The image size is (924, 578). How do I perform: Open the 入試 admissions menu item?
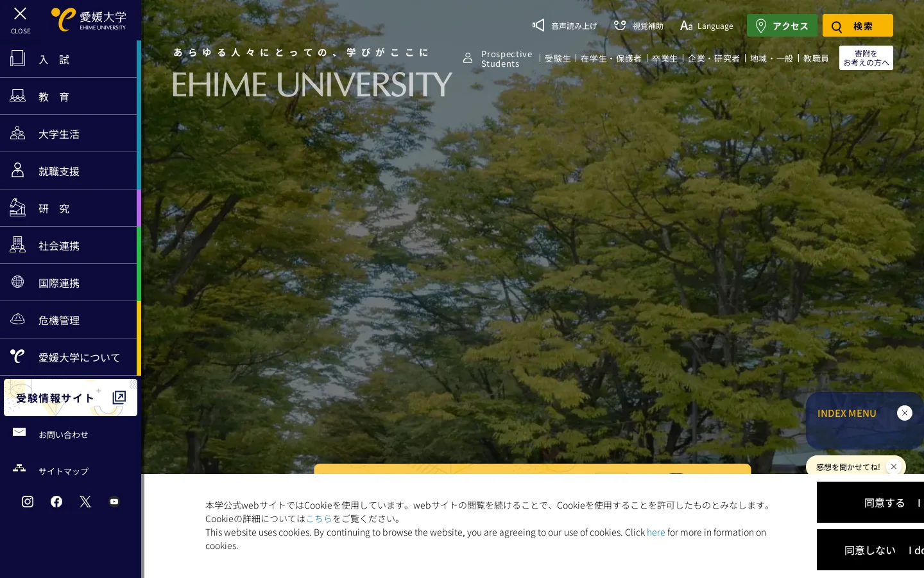point(69,59)
